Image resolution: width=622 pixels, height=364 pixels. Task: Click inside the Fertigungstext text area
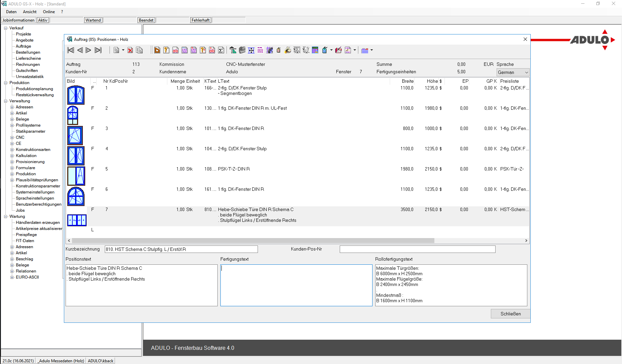coord(296,285)
